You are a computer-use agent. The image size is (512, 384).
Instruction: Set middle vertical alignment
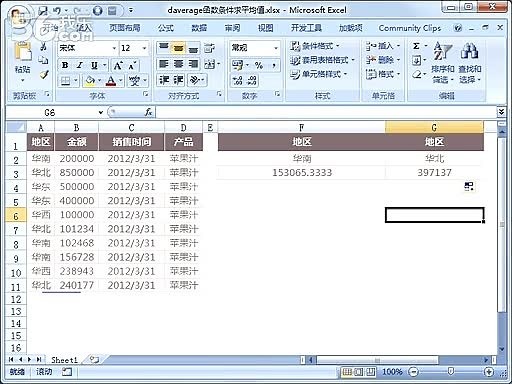pyautogui.click(x=179, y=48)
